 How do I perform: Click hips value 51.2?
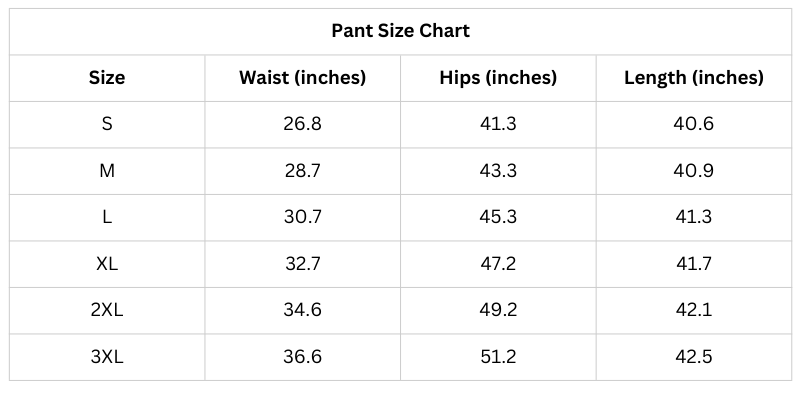point(498,357)
